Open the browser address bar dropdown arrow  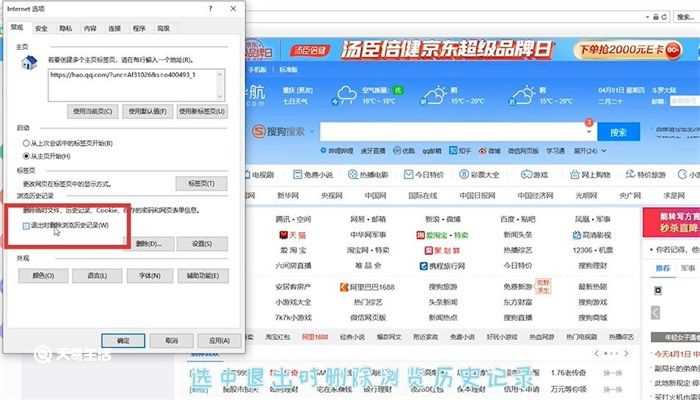647,17
